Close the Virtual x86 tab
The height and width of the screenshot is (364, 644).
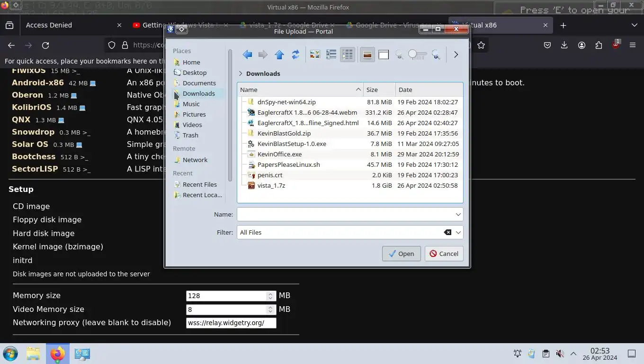(546, 25)
